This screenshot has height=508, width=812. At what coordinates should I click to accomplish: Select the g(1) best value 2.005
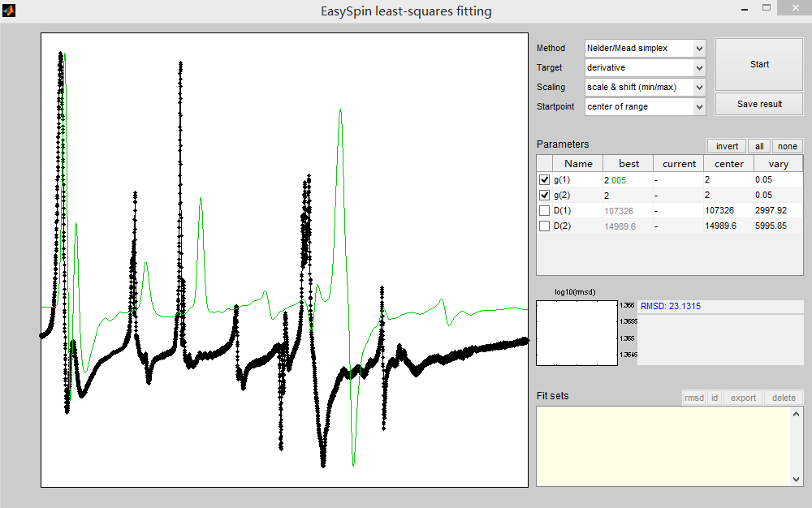tap(628, 180)
